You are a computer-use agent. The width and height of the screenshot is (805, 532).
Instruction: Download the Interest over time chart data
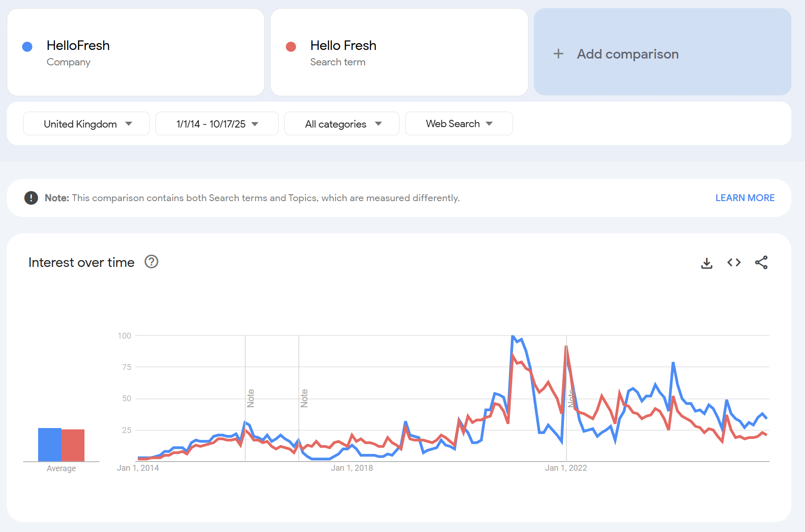(x=706, y=263)
